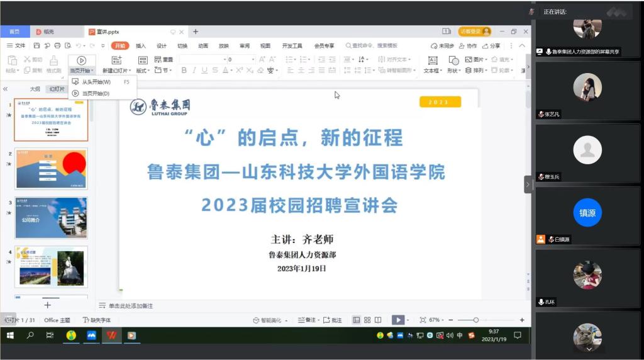Image resolution: width=644 pixels, height=360 pixels.
Task: Collapse the slide panel with double chevron
Action: (x=5, y=89)
